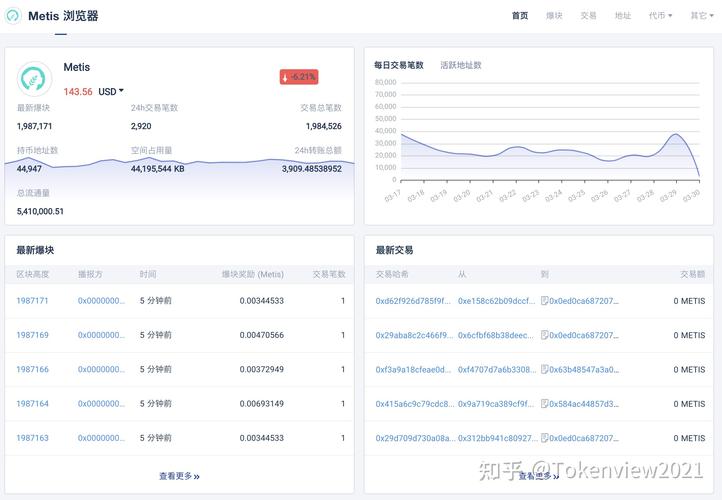This screenshot has width=722, height=500.
Task: Open sender address 0xe158c62b09dccf
Action: click(496, 301)
